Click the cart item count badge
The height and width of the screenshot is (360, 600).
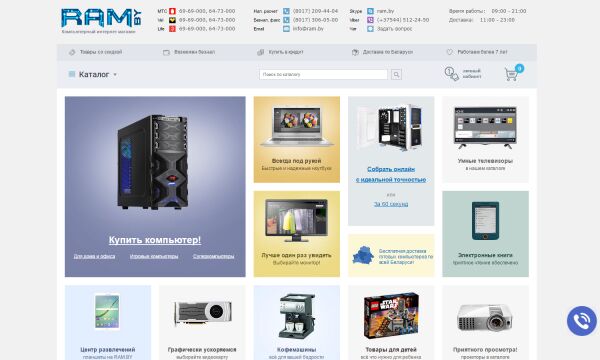[x=519, y=68]
